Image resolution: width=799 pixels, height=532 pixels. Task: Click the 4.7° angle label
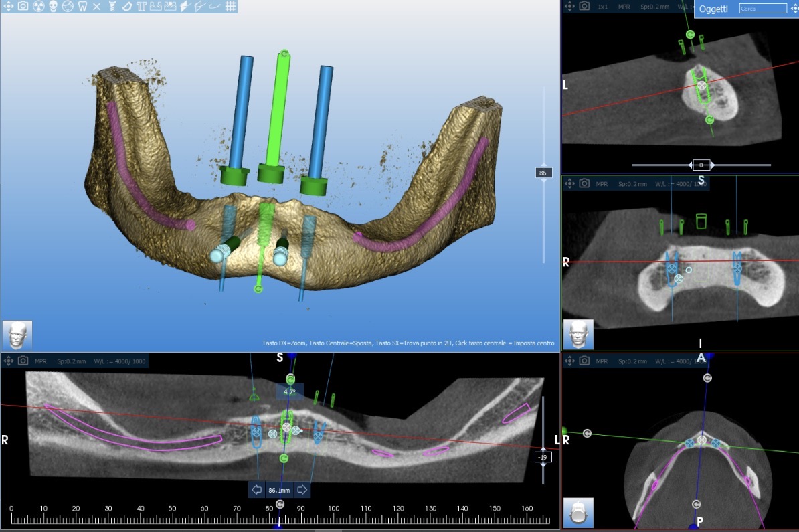[290, 392]
